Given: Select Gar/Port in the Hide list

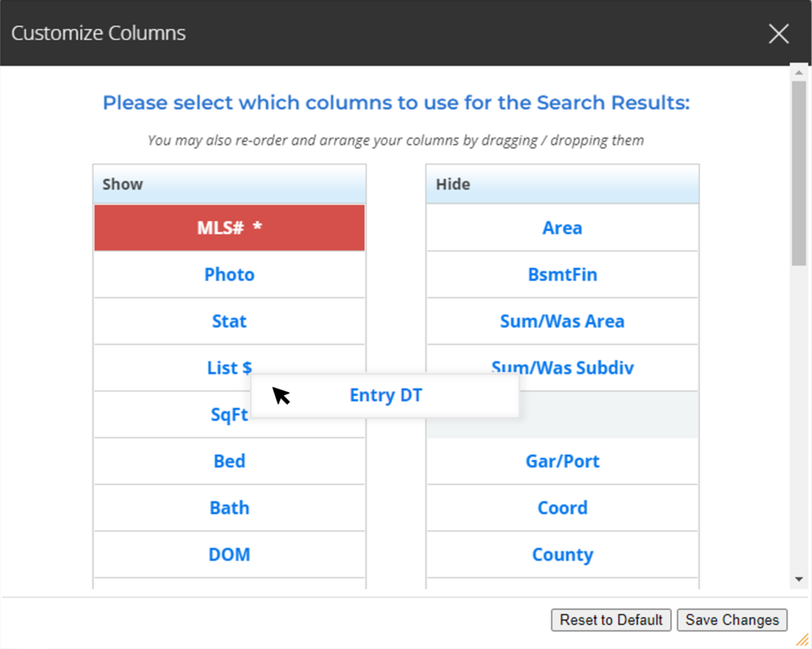Looking at the screenshot, I should pyautogui.click(x=562, y=461).
